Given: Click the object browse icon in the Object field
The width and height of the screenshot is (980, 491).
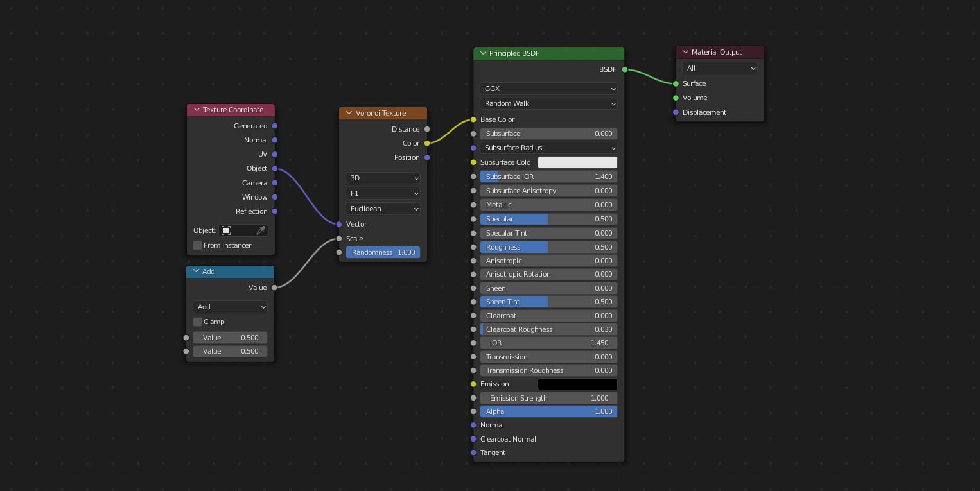Looking at the screenshot, I should 227,230.
